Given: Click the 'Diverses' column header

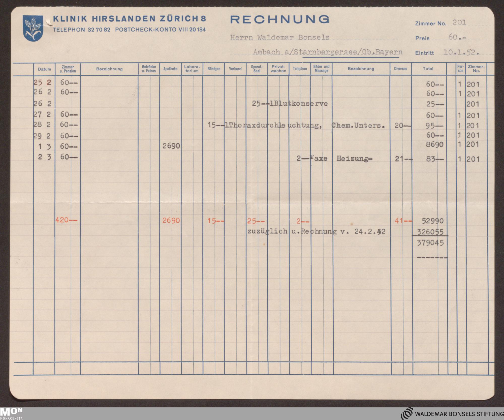Looking at the screenshot, I should [x=400, y=69].
